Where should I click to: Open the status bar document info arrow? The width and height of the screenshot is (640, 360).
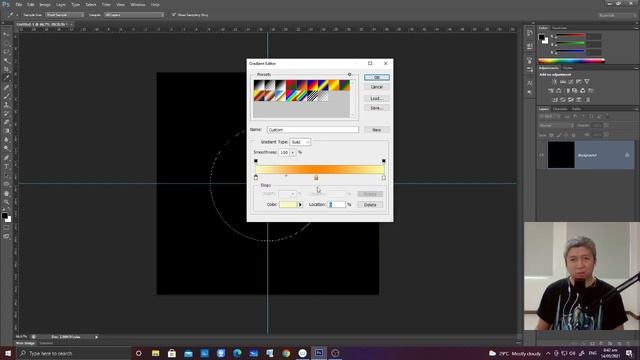click(x=96, y=337)
